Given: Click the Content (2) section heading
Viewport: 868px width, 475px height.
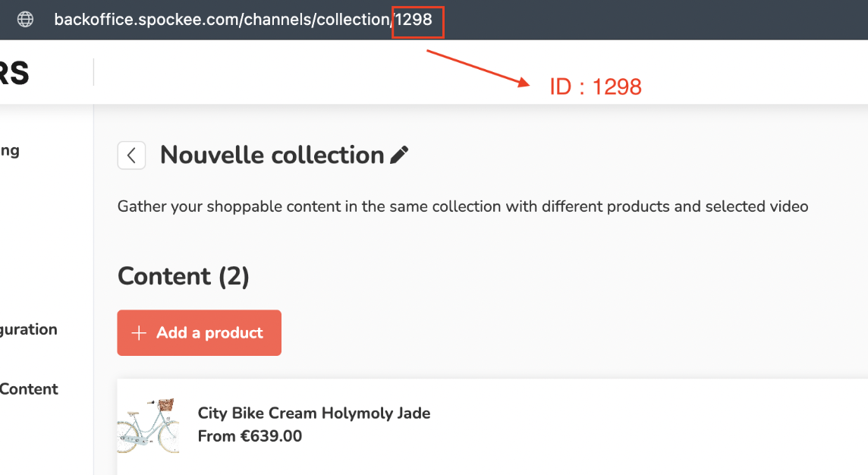Looking at the screenshot, I should click(x=183, y=276).
